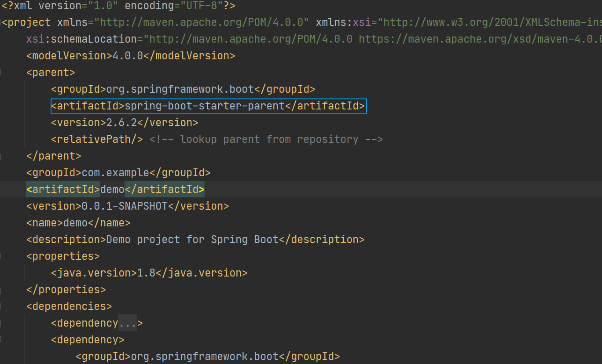Click the demo artifactId value
Viewport: 602px width, 364px height.
pyautogui.click(x=113, y=189)
